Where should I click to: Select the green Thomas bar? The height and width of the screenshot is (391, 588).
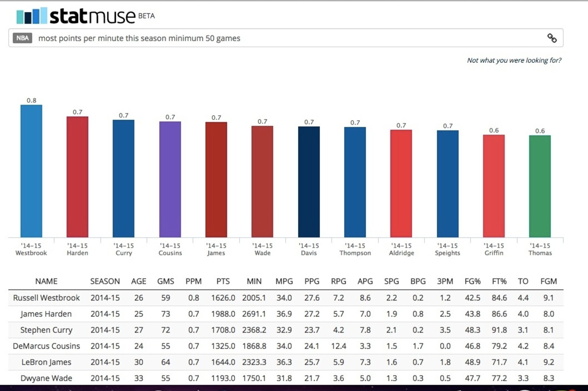pyautogui.click(x=540, y=186)
